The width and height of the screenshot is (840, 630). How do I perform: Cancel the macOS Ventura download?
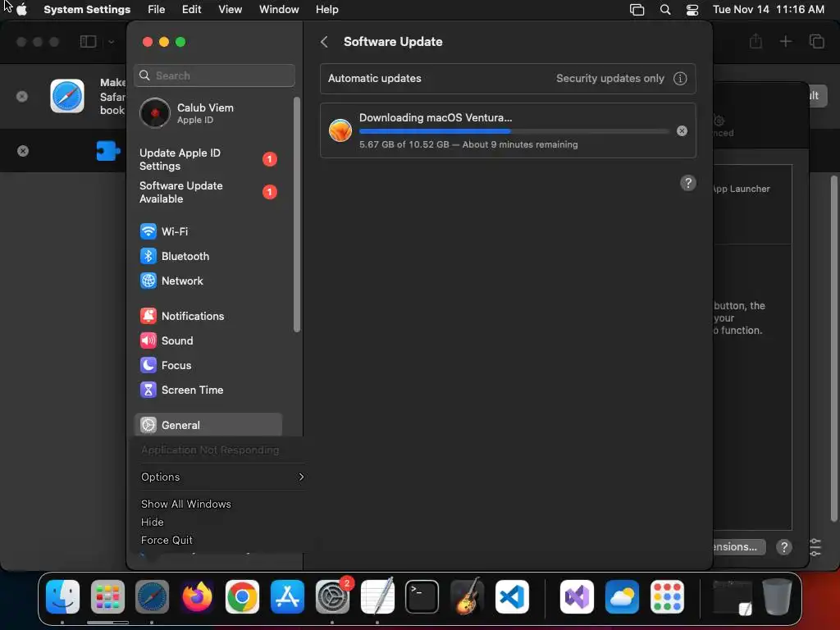[682, 130]
